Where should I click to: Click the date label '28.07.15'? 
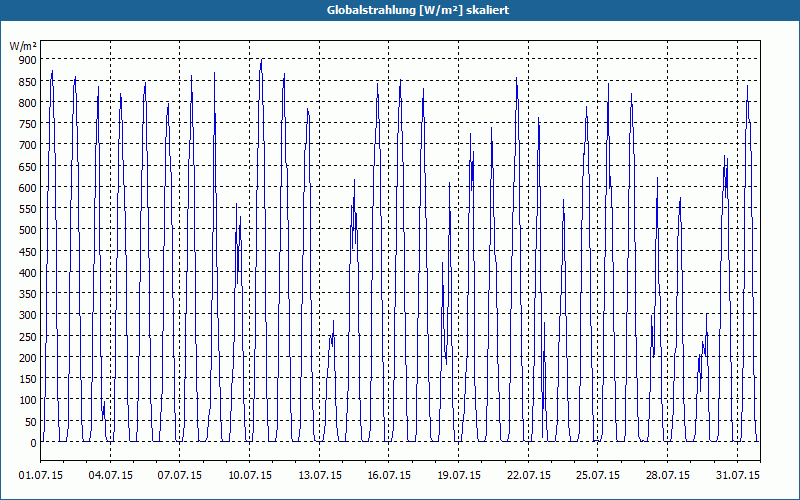(668, 475)
